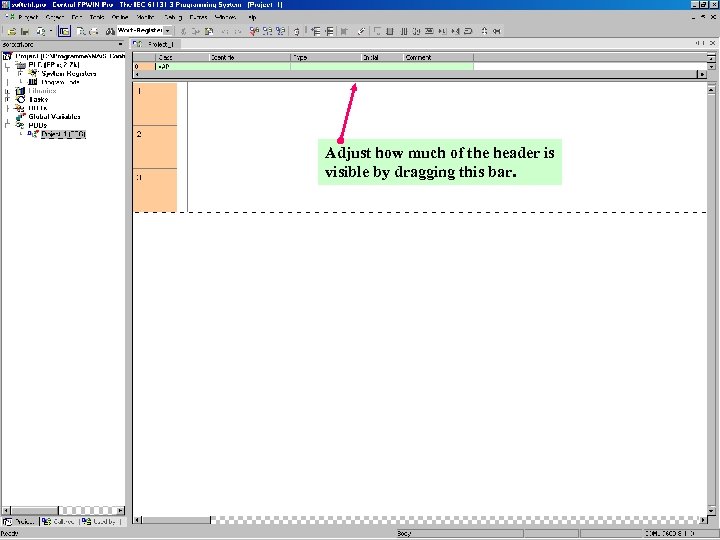The height and width of the screenshot is (540, 720).
Task: Click the Work-Register combo box text
Action: click(140, 31)
